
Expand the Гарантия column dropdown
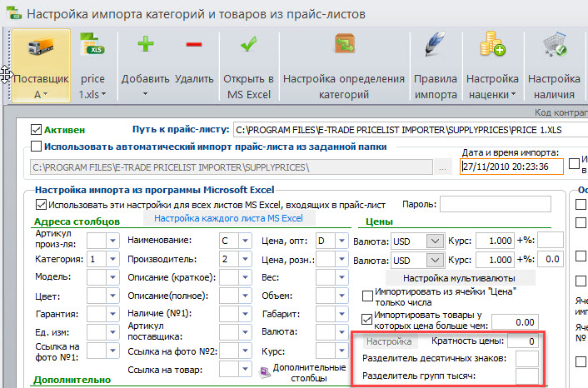(112, 314)
